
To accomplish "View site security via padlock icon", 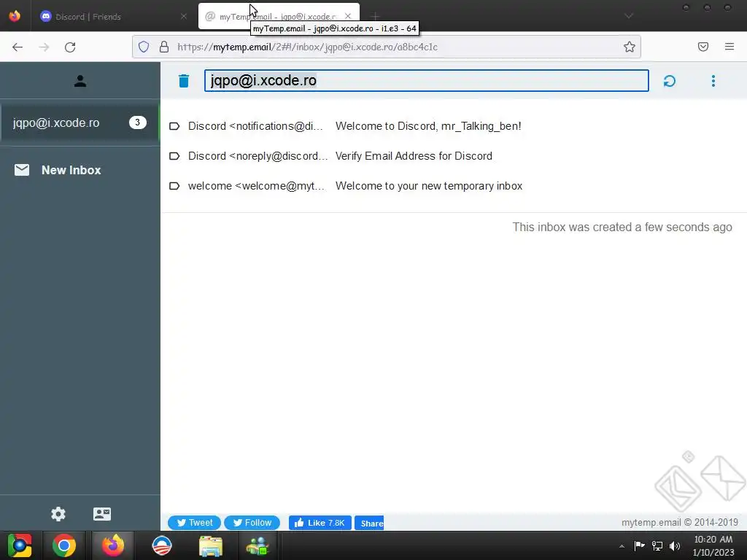I will point(164,47).
